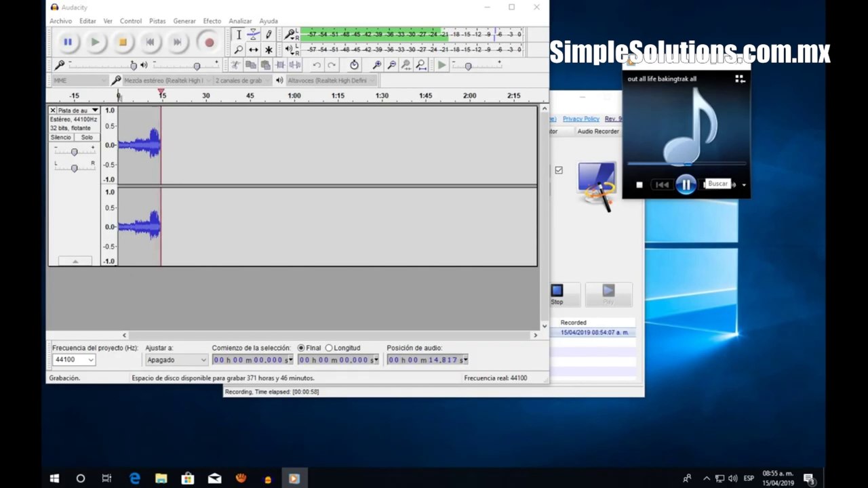This screenshot has height=488, width=868.
Task: Follow the Privacy Policy link
Action: pyautogui.click(x=580, y=119)
